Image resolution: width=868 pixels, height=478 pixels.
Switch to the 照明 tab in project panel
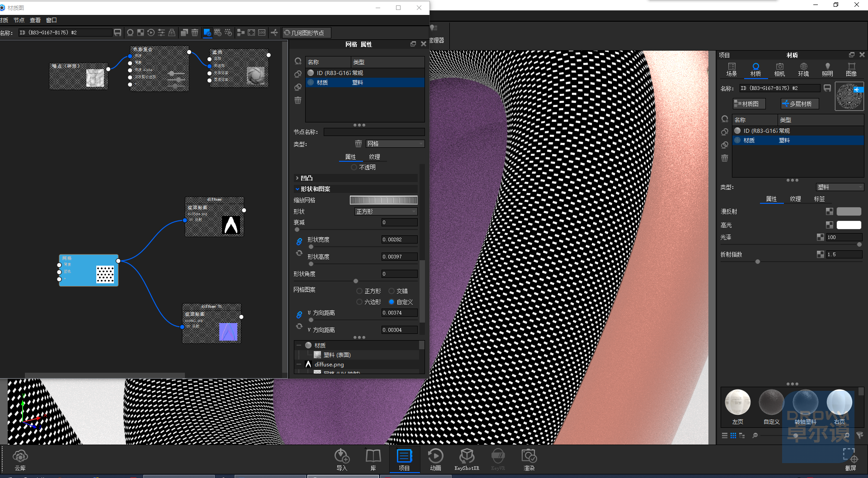pyautogui.click(x=827, y=70)
